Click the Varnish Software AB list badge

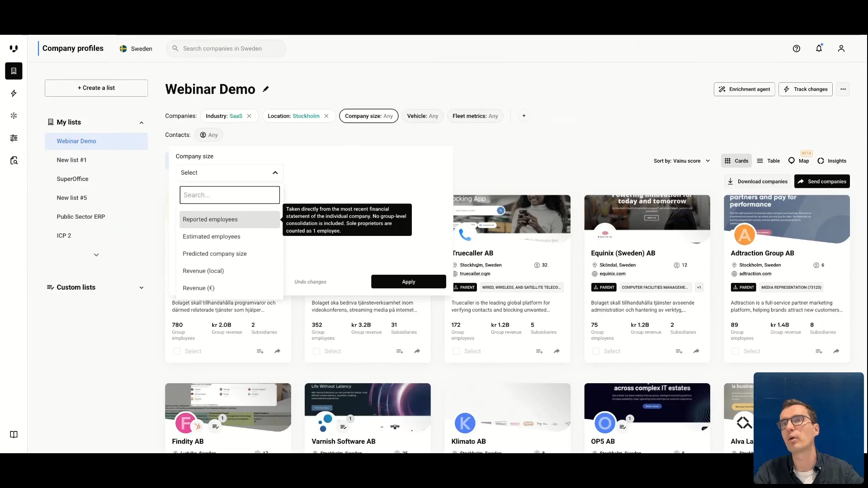click(343, 427)
